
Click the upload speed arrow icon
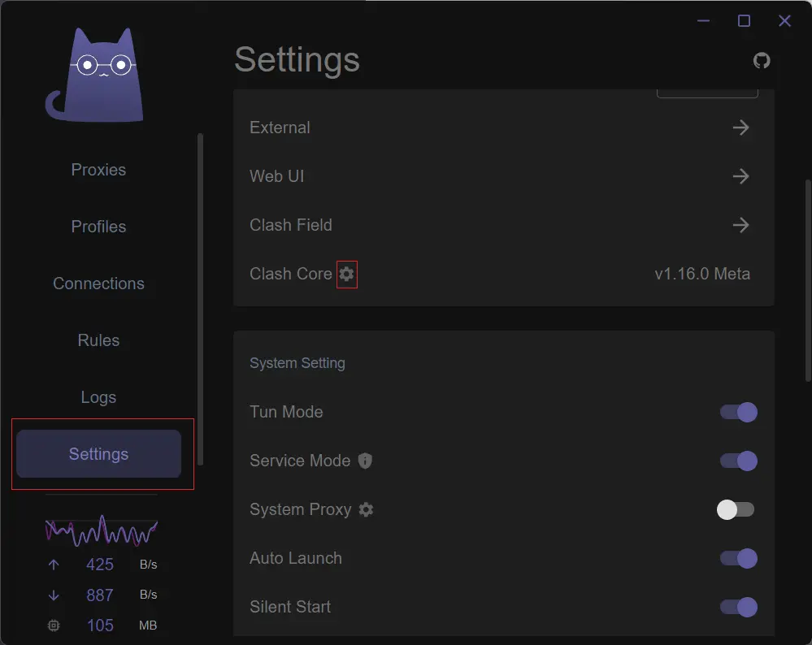pyautogui.click(x=54, y=565)
